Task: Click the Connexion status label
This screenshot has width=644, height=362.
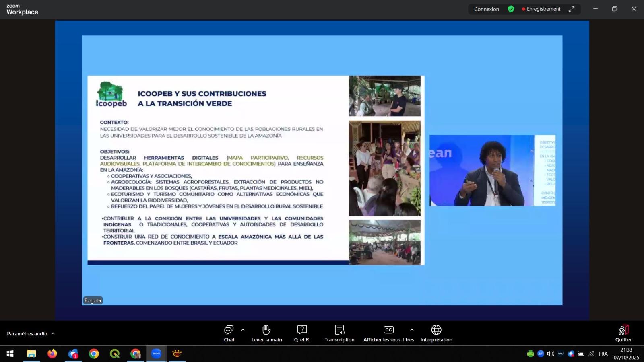Action: pyautogui.click(x=486, y=9)
